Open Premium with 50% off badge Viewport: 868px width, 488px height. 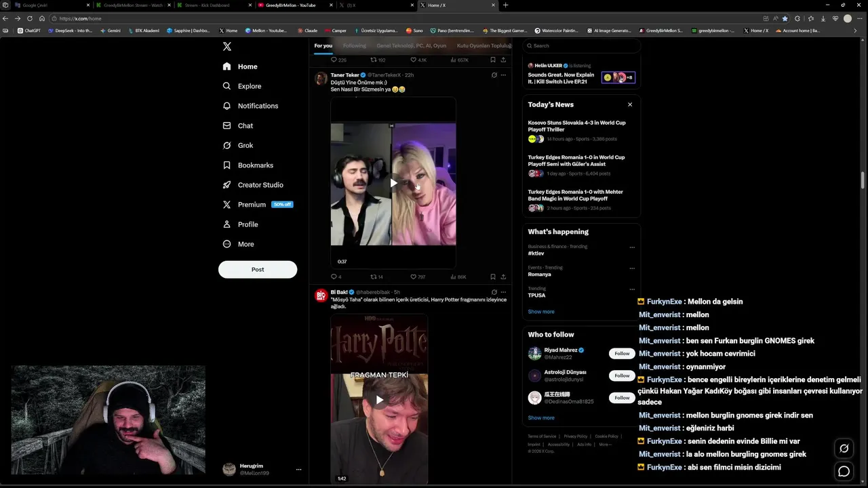coord(258,204)
